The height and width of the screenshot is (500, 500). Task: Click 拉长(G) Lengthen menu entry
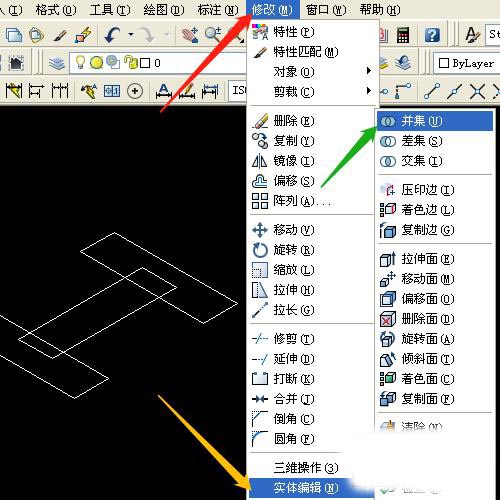click(312, 310)
